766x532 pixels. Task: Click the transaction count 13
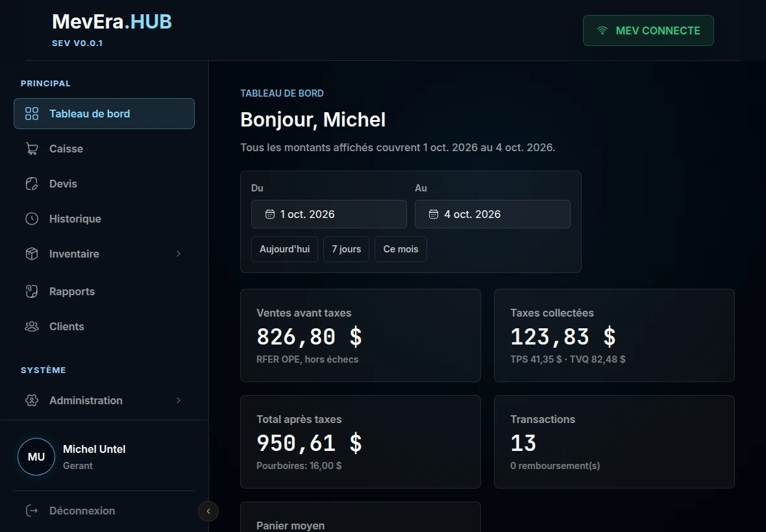523,443
